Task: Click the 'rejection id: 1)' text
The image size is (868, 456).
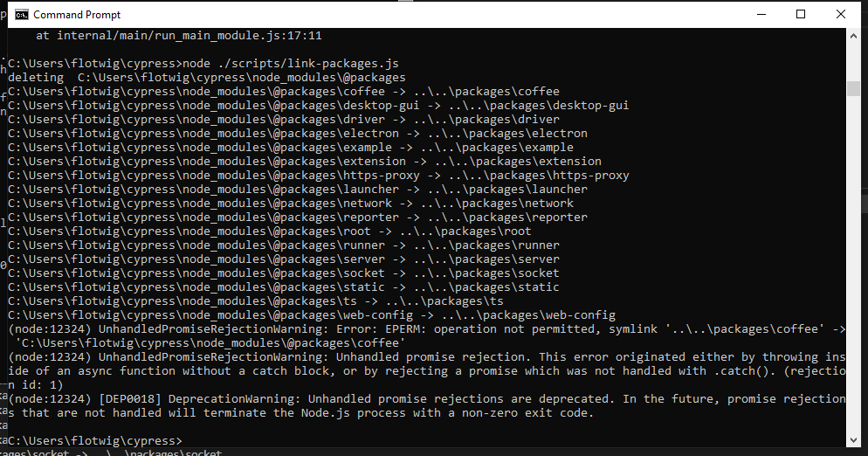Action: (x=427, y=378)
